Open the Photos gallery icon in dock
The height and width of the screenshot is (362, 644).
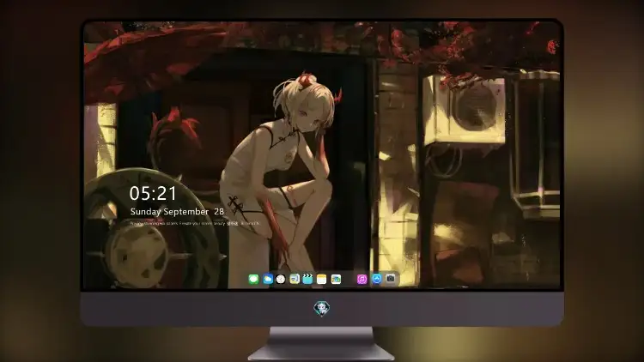(336, 279)
